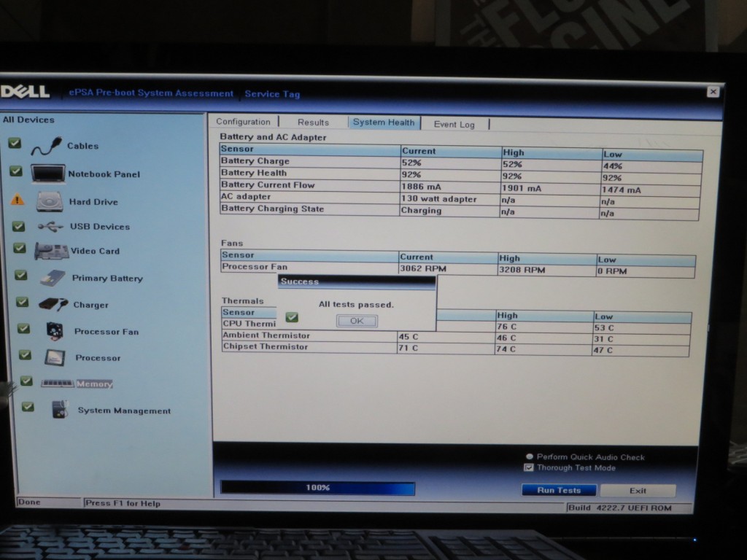Switch to the Results tab
The height and width of the screenshot is (560, 747).
pyautogui.click(x=313, y=122)
